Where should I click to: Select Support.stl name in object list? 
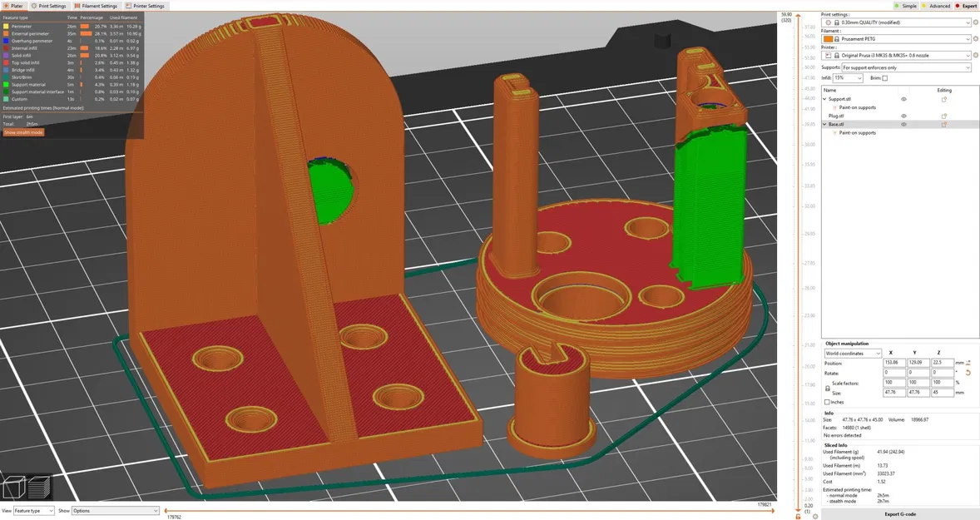pyautogui.click(x=839, y=99)
